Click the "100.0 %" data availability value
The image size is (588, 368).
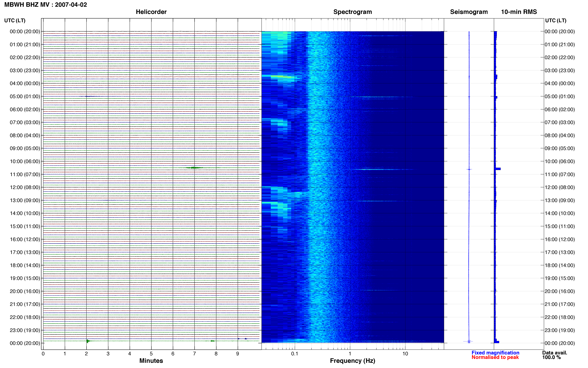tap(552, 357)
